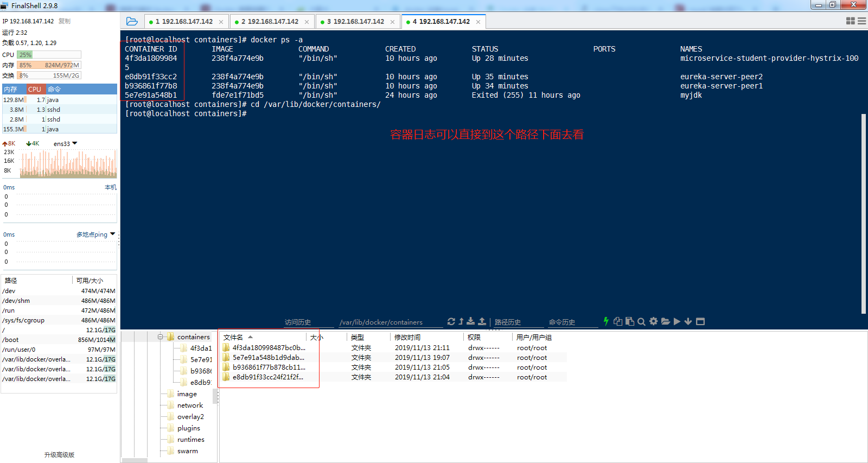Screen dimensions: 868x463
Task: Click the lightning quick-command icon
Action: click(606, 321)
